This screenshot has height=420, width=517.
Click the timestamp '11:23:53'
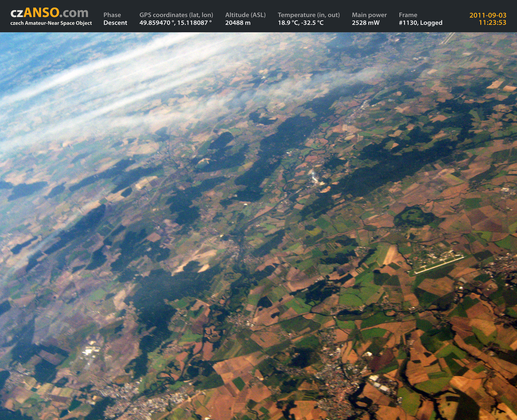492,23
